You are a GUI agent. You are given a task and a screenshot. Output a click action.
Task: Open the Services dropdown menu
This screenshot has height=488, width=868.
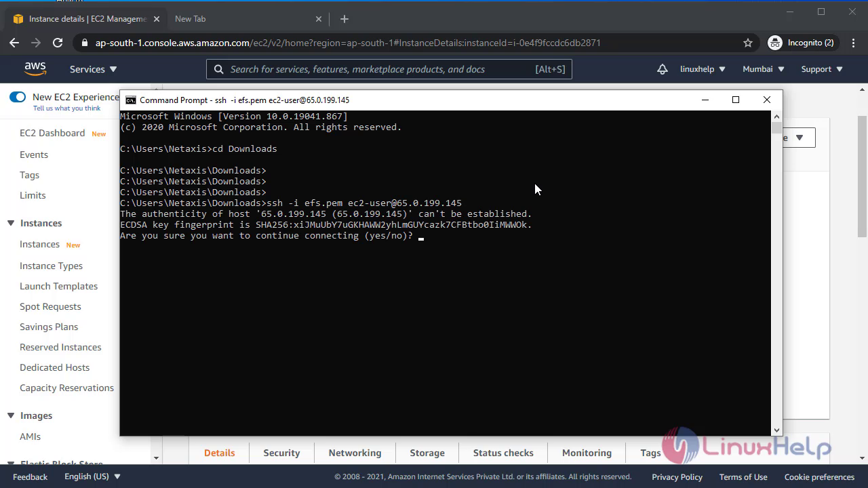coord(94,69)
